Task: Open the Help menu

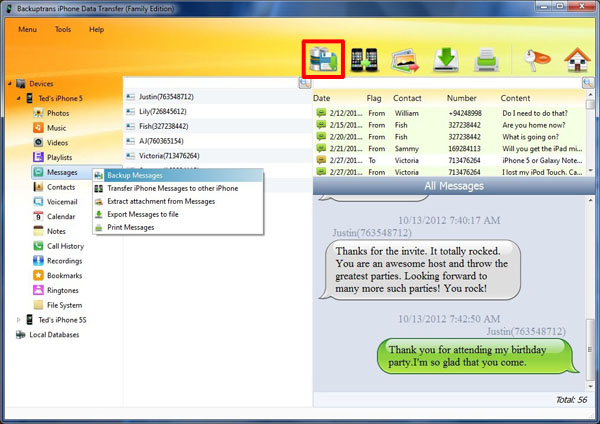Action: click(x=96, y=29)
